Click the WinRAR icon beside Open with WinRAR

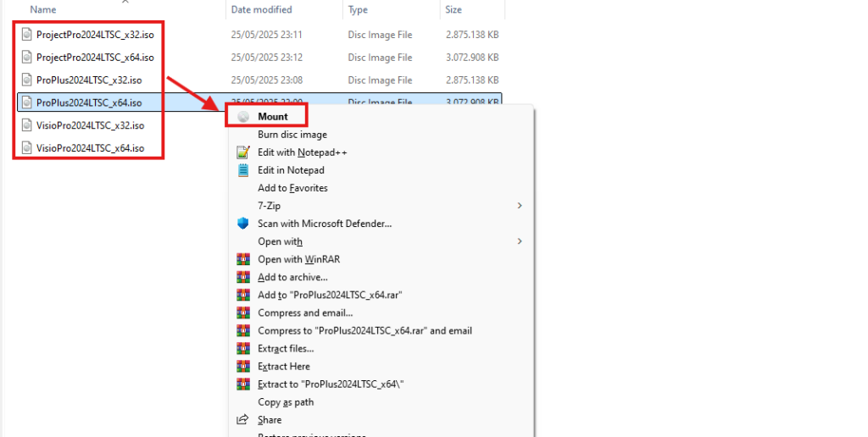pos(243,259)
